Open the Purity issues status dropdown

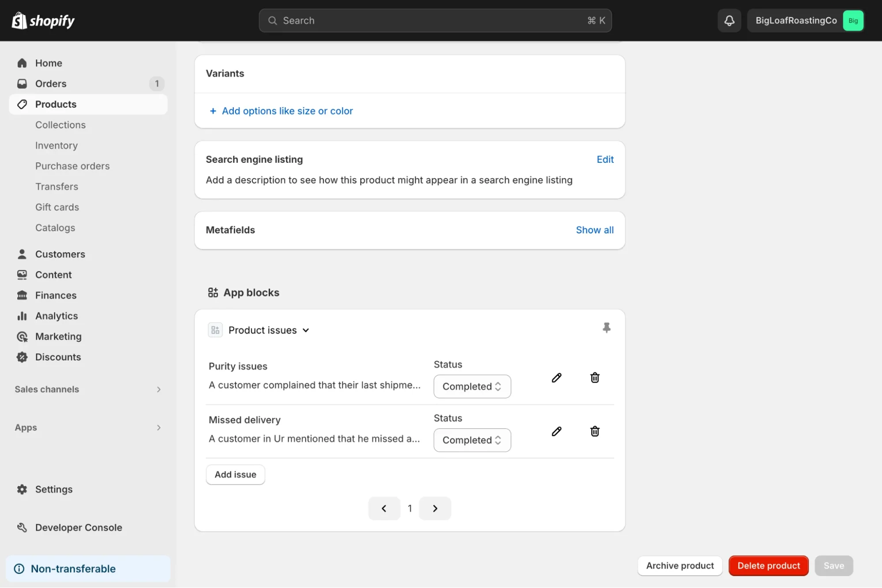click(x=472, y=386)
